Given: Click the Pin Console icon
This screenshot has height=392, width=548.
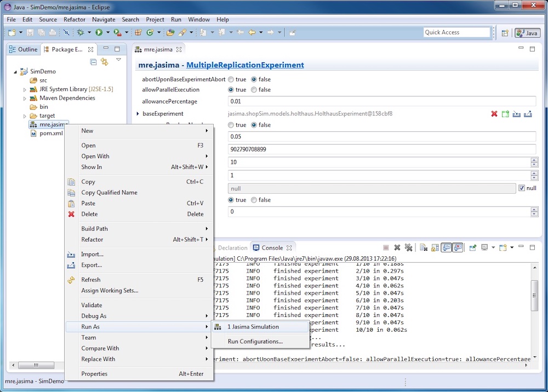Looking at the screenshot, I should coord(472,247).
